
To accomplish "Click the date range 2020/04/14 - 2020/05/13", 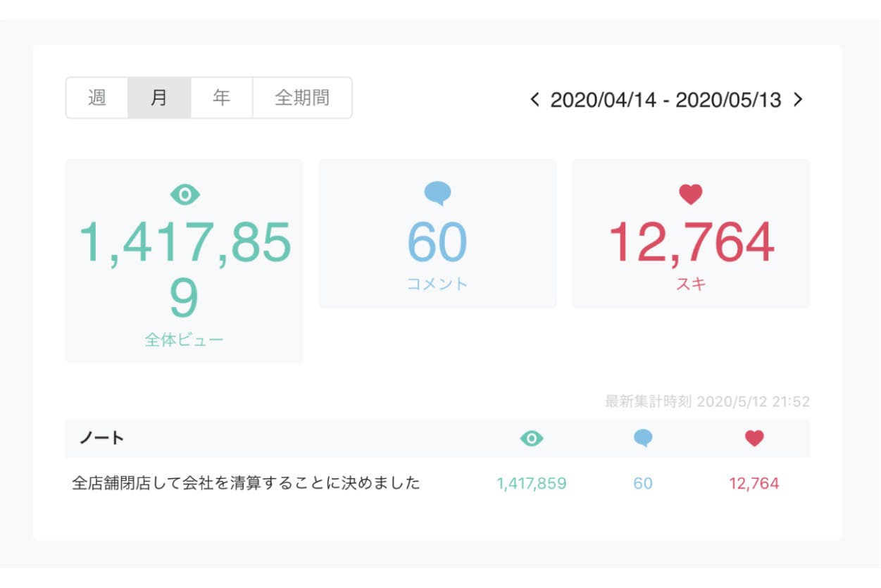I will [x=666, y=100].
